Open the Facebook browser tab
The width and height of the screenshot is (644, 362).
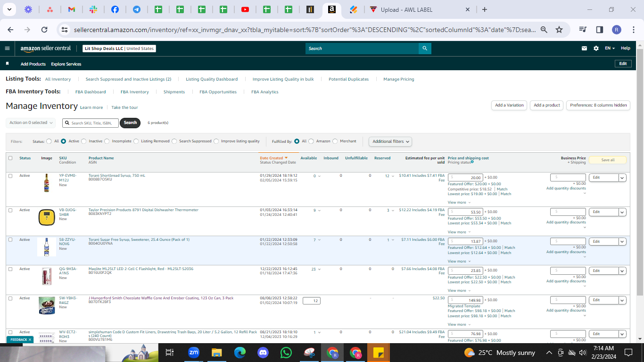click(115, 9)
